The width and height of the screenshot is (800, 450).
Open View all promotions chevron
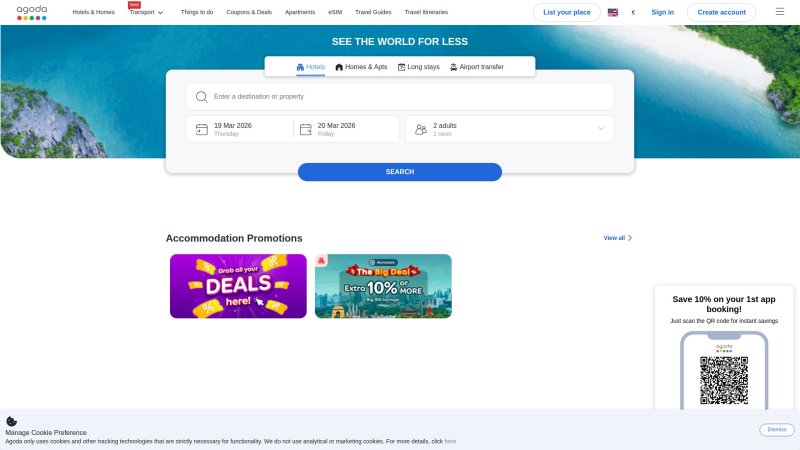630,238
